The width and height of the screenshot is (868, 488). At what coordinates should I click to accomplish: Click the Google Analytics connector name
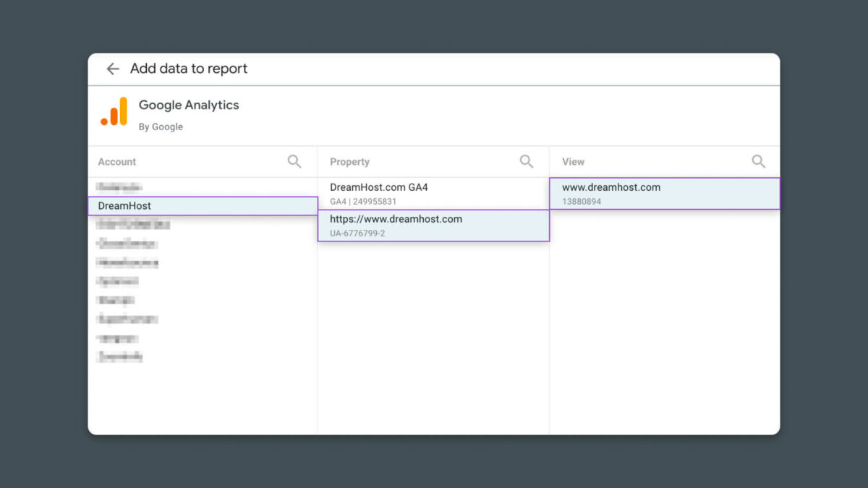(188, 105)
